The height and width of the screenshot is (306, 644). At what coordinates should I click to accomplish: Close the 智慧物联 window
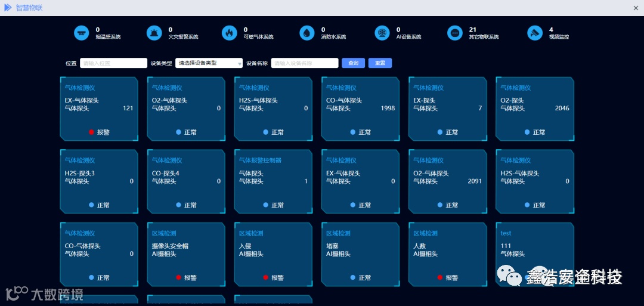[636, 8]
